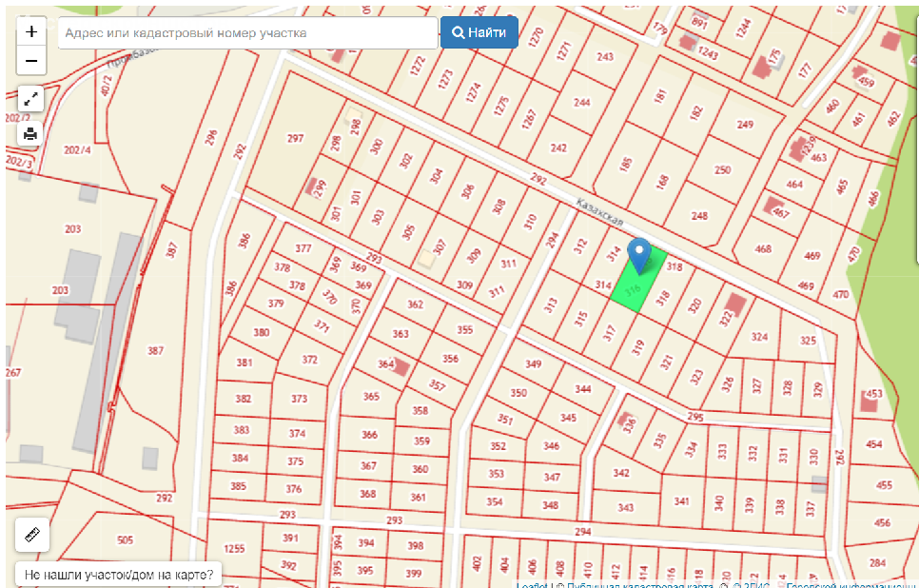Image resolution: width=919 pixels, height=588 pixels.
Task: Select parcel 342
Action: (x=620, y=473)
